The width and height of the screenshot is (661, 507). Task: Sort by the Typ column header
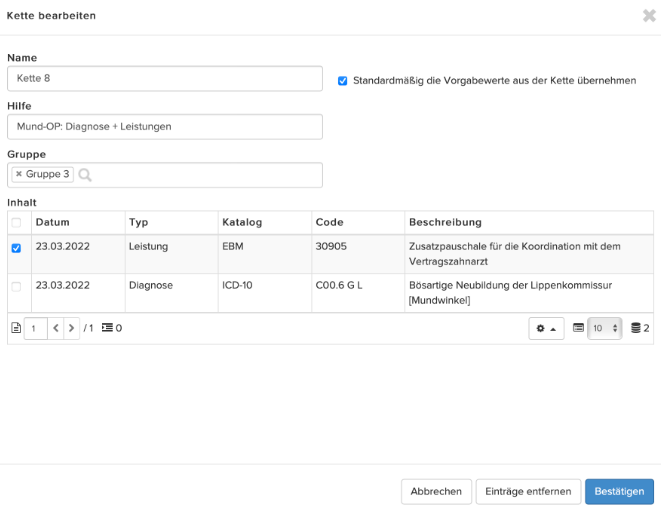(172, 223)
